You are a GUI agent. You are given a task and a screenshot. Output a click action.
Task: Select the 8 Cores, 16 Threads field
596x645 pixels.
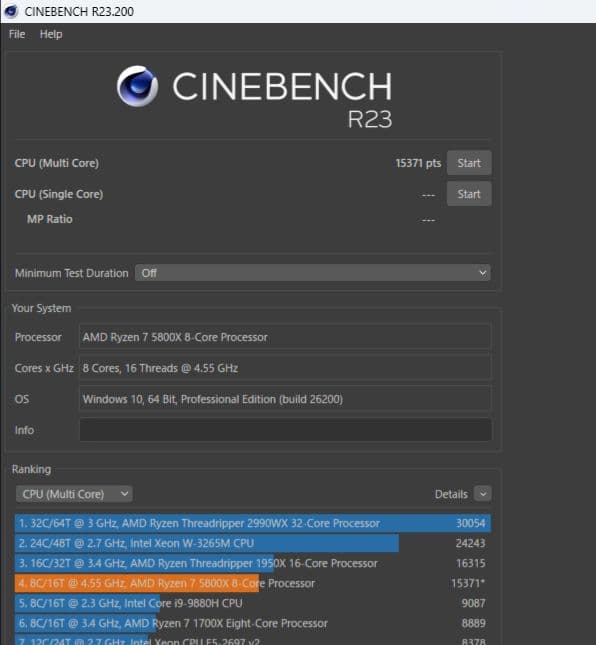pyautogui.click(x=285, y=368)
